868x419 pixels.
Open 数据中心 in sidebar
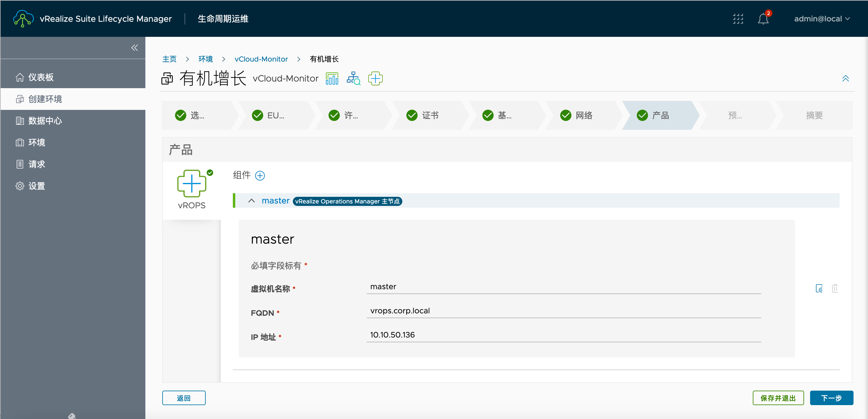coord(73,121)
